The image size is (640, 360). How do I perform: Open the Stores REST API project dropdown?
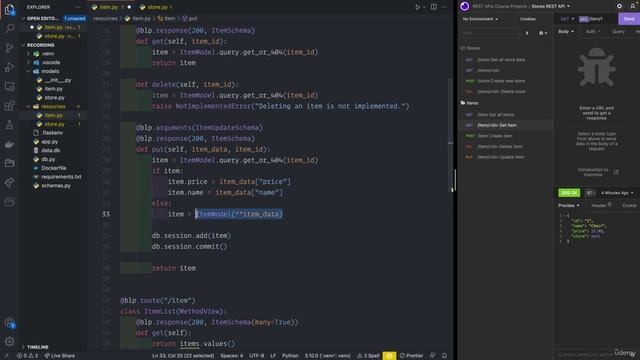(550, 6)
